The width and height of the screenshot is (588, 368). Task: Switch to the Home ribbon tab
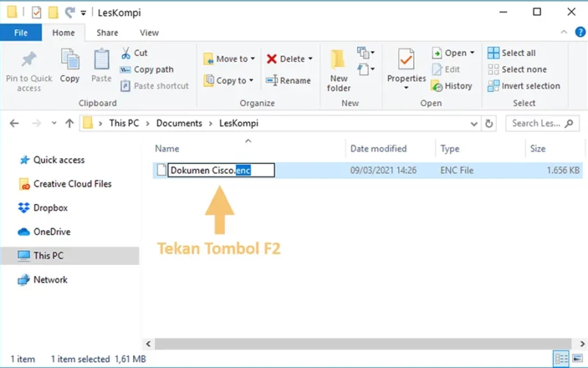coord(63,32)
